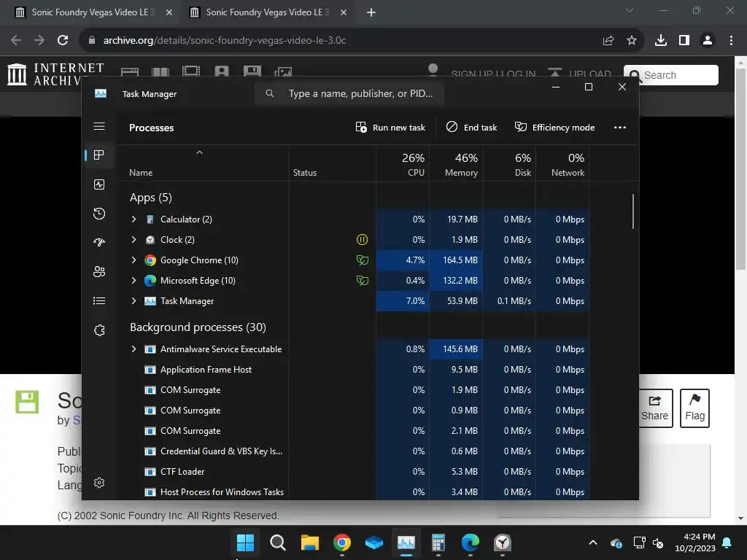Open the Users page icon in sidebar
Image resolution: width=747 pixels, height=560 pixels.
click(99, 271)
